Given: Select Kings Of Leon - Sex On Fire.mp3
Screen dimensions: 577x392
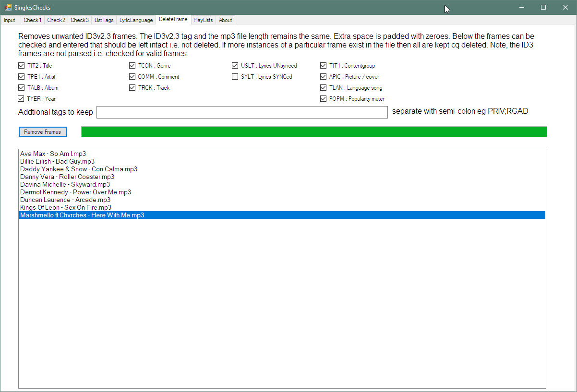Looking at the screenshot, I should click(66, 207).
